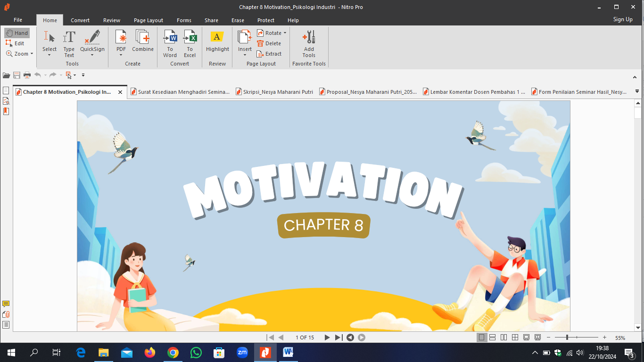Image resolution: width=644 pixels, height=362 pixels.
Task: Click the To Excel convert icon
Action: (190, 44)
